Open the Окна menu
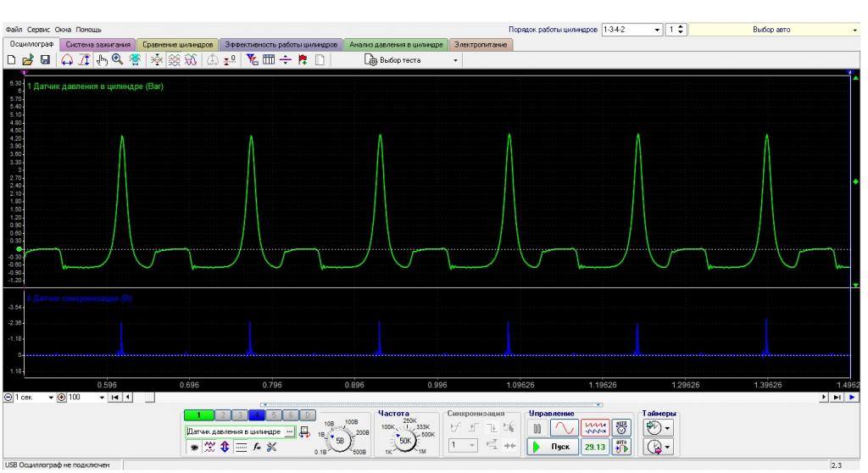Viewport: 868px width, 473px height. tap(63, 30)
